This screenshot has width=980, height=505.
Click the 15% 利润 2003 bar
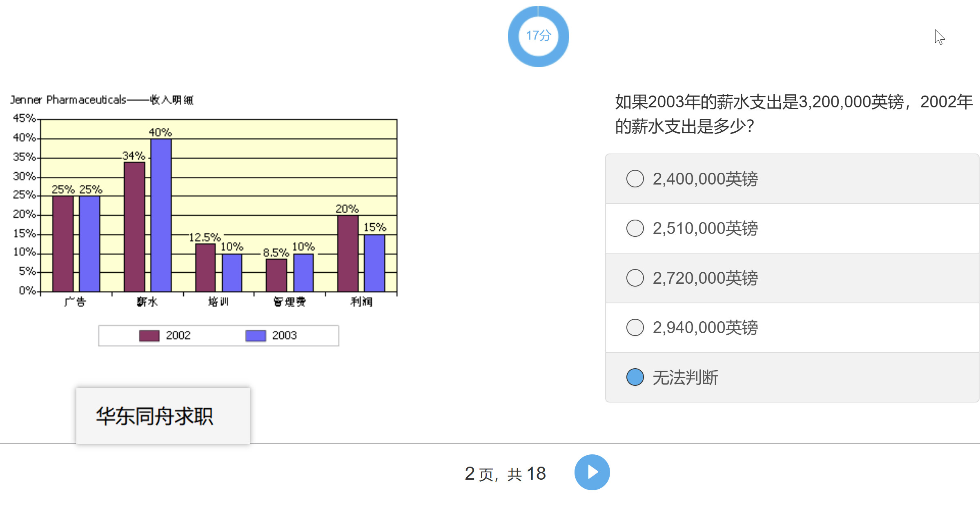click(374, 263)
